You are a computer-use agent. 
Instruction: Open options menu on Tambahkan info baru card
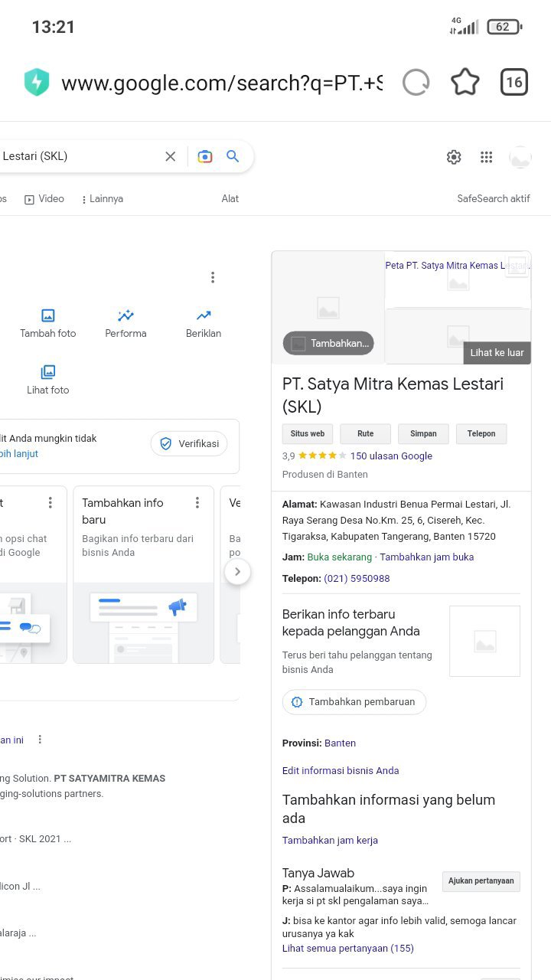point(197,502)
